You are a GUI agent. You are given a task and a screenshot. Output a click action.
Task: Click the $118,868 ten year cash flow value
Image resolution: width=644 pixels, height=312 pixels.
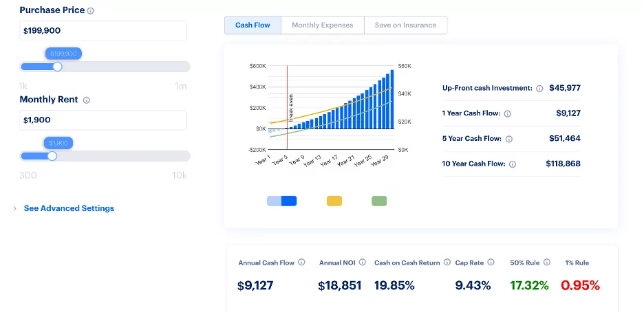click(x=563, y=164)
